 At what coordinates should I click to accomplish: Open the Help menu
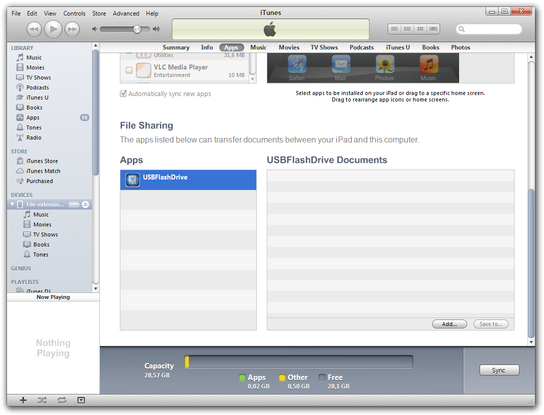(152, 14)
